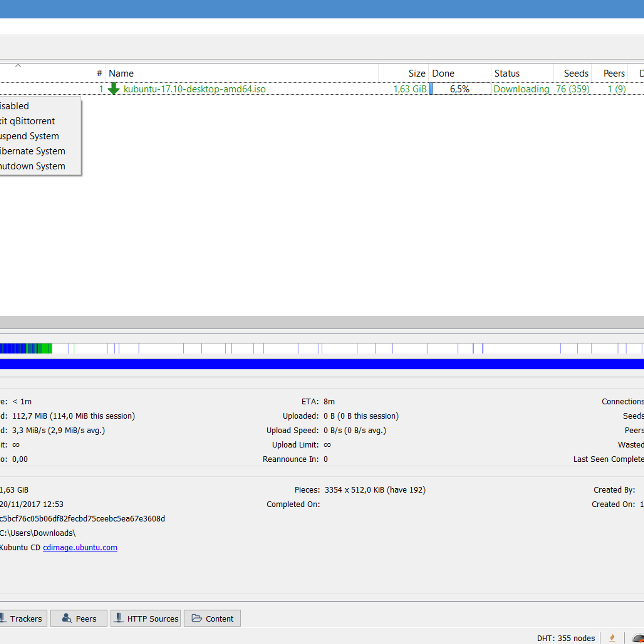Click the queue number 1 cell
The image size is (644, 644).
[x=101, y=89]
